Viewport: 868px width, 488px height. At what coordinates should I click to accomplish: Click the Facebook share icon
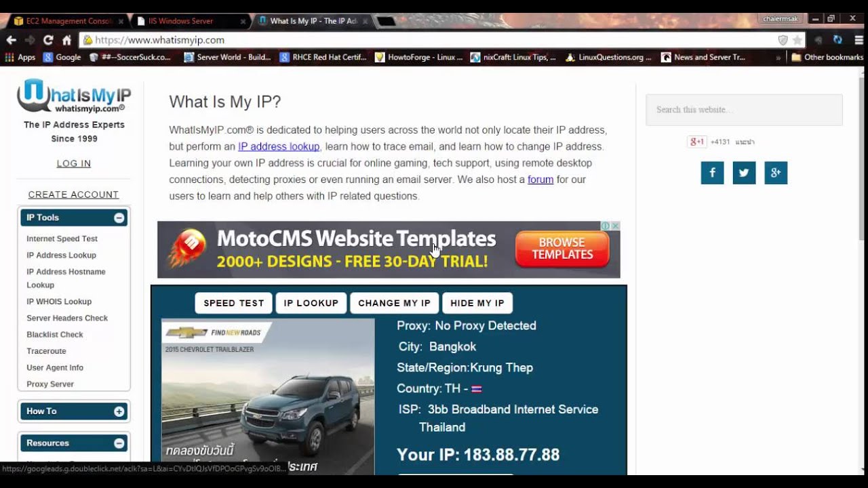712,173
